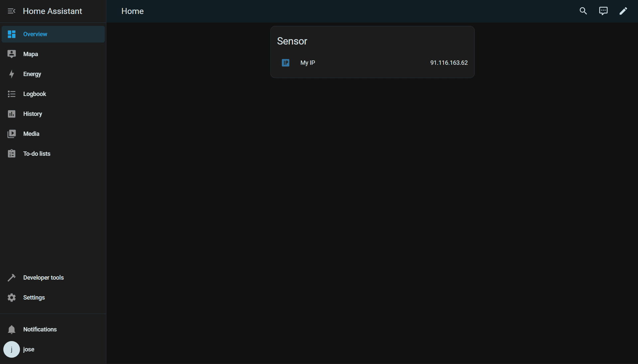Screen dimensions: 638x364
Task: Collapse the sidebar with the menu icon
Action: coord(11,11)
